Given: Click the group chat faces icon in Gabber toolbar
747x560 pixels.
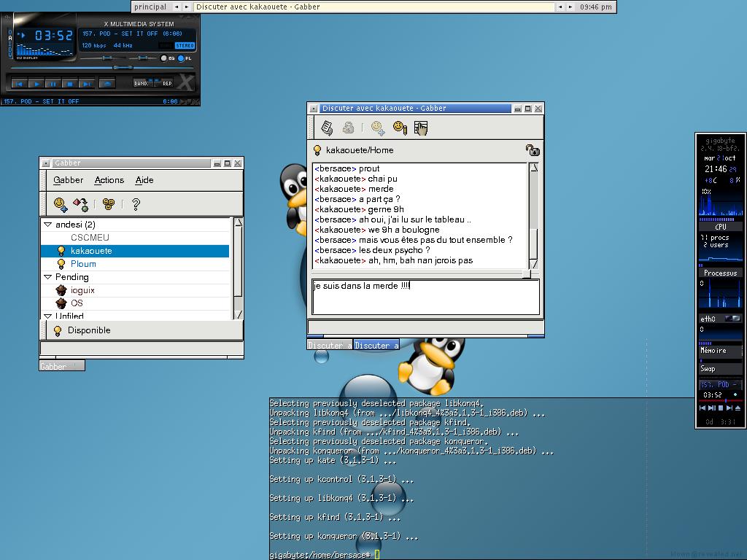Looking at the screenshot, I should coord(109,204).
